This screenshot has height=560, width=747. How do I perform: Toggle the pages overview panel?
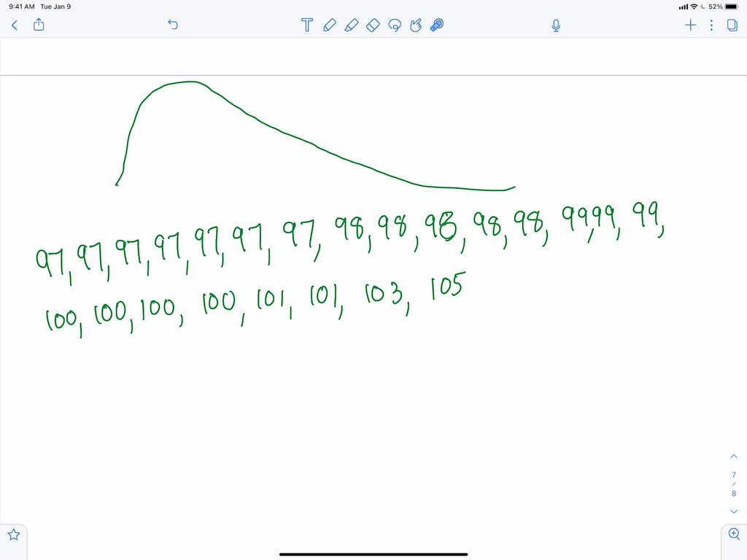click(x=731, y=25)
